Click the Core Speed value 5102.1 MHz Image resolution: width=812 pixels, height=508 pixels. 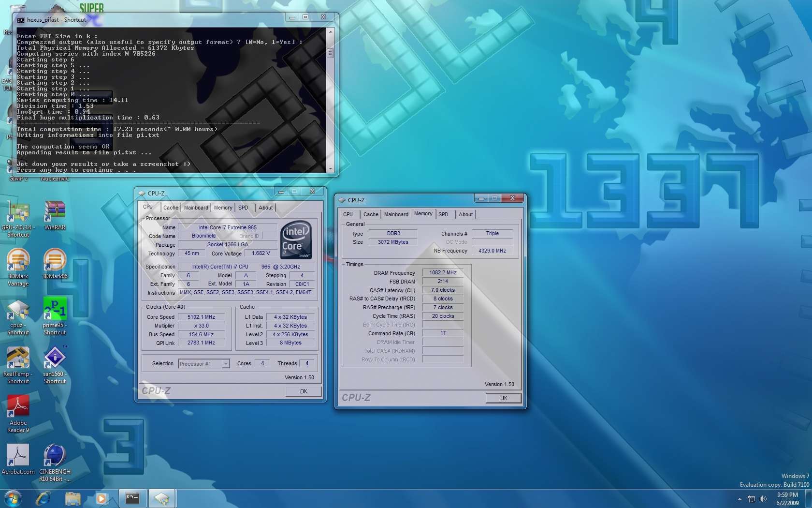pyautogui.click(x=202, y=317)
